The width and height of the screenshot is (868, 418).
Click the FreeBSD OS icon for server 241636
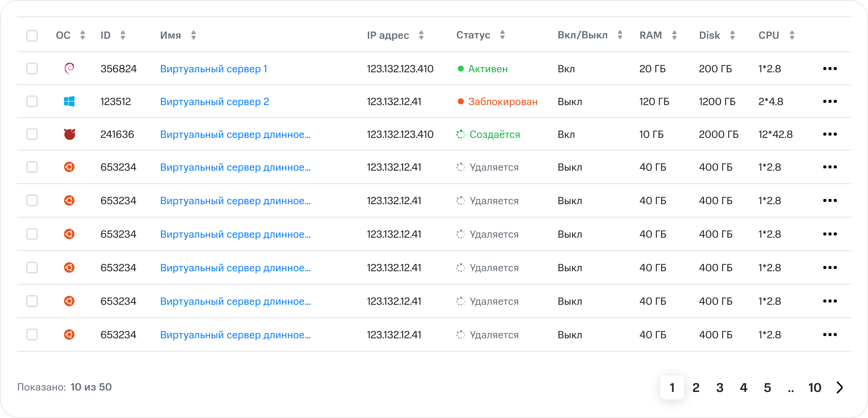[69, 134]
